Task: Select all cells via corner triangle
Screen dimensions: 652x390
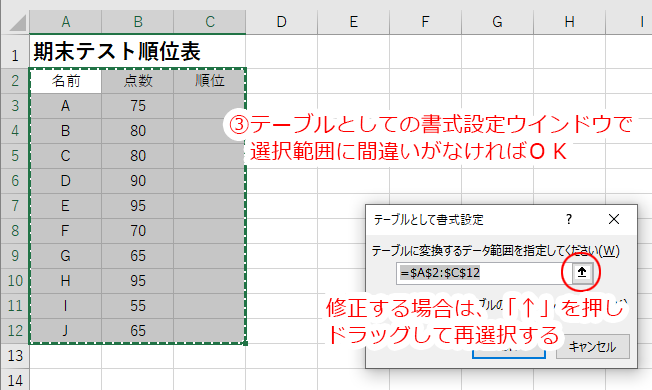Action: (16, 22)
